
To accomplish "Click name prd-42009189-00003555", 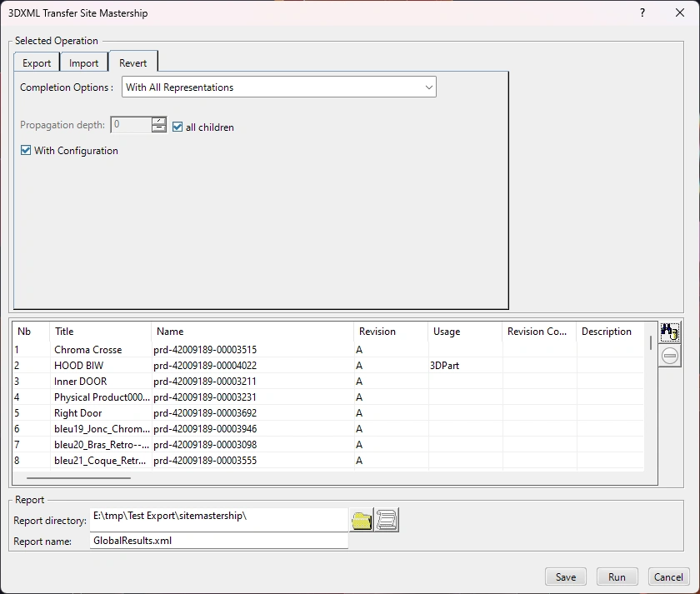I will pos(205,461).
